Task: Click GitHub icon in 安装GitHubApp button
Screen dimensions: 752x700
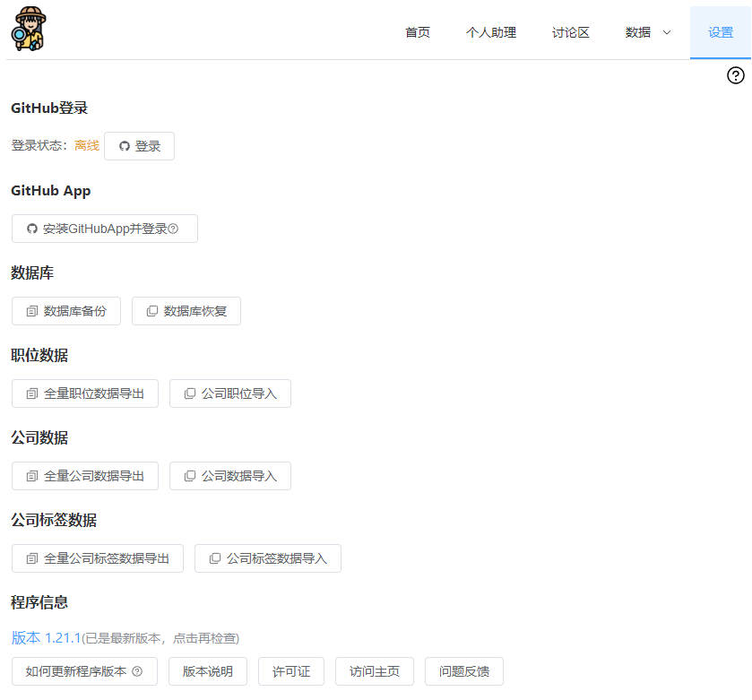Action: point(32,229)
